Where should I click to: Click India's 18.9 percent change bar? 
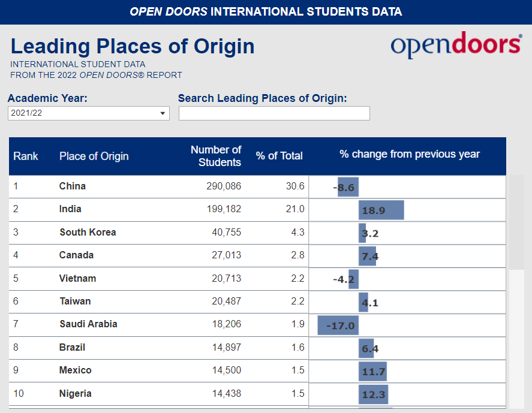(x=381, y=210)
